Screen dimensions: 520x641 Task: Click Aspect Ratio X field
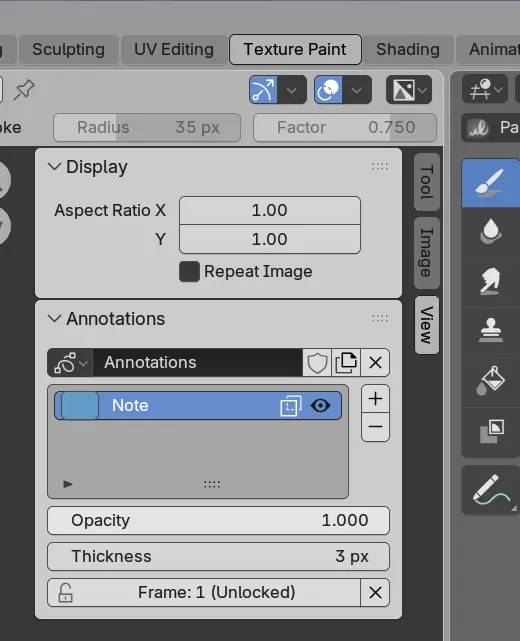coord(270,211)
